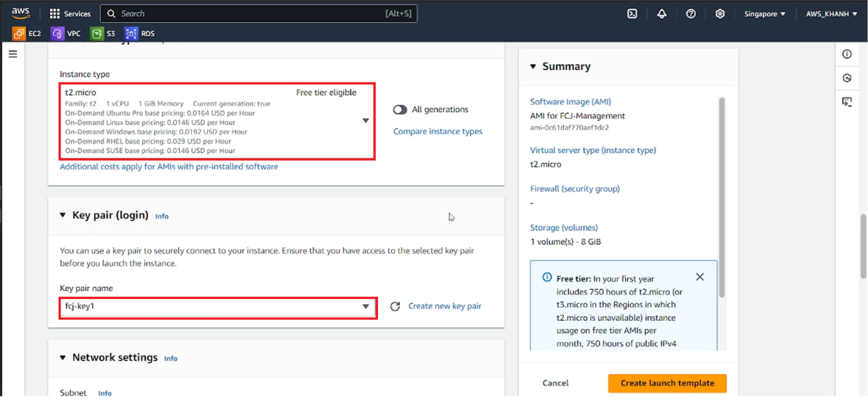Open the Additional costs apply for AMIs link
868x408 pixels.
(x=169, y=166)
